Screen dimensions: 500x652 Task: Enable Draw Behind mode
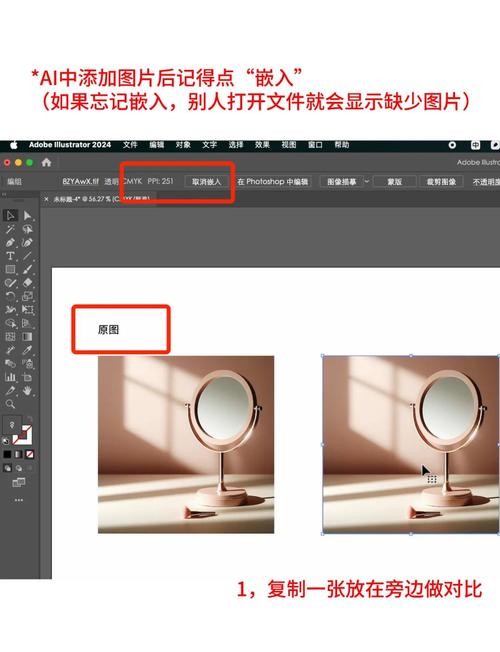pos(19,468)
